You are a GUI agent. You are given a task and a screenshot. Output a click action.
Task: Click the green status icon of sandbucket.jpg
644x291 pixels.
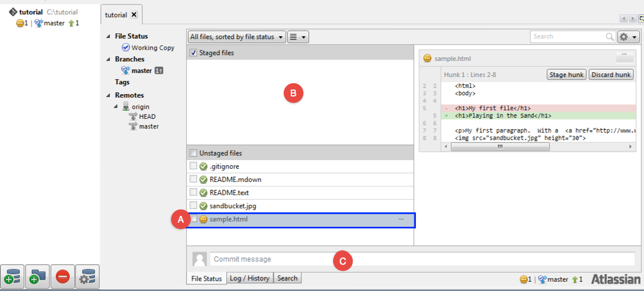pos(203,205)
